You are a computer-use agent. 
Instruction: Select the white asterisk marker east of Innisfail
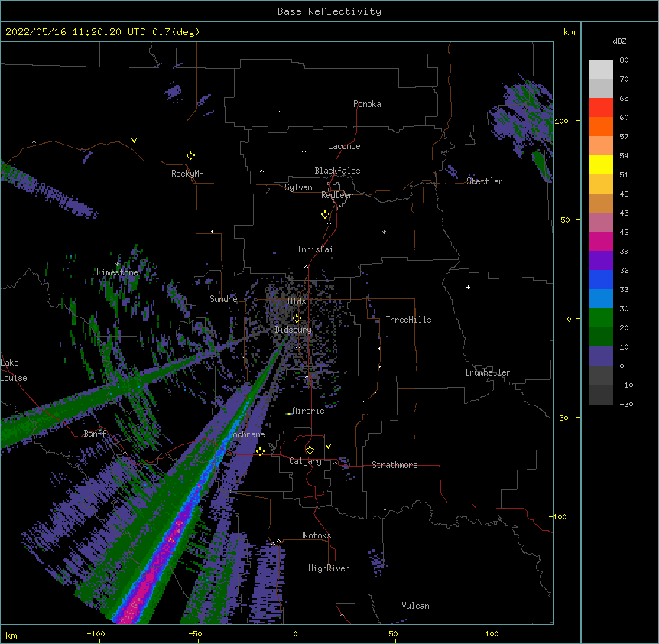click(x=384, y=233)
